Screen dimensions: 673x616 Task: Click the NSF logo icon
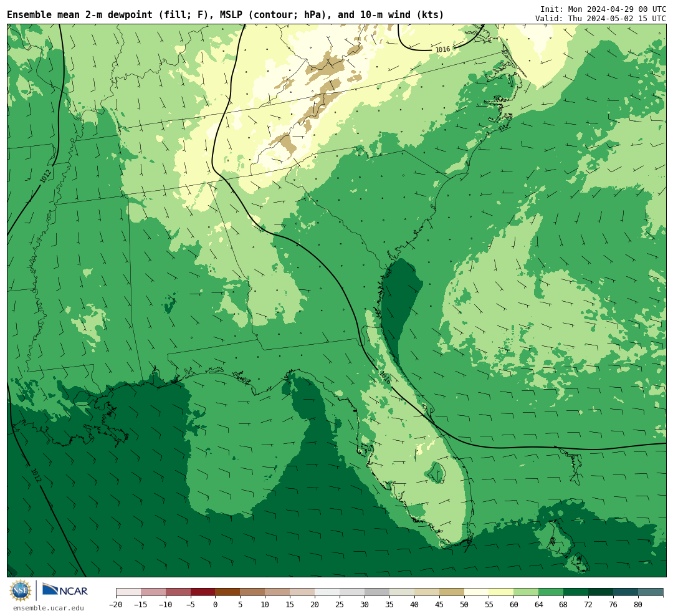[20, 591]
